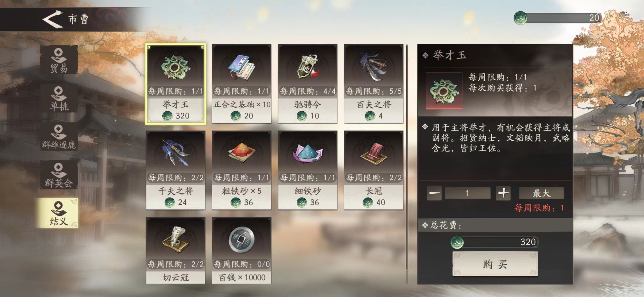The height and width of the screenshot is (297, 644).
Task: Increase purchase quantity with plus button
Action: [503, 193]
